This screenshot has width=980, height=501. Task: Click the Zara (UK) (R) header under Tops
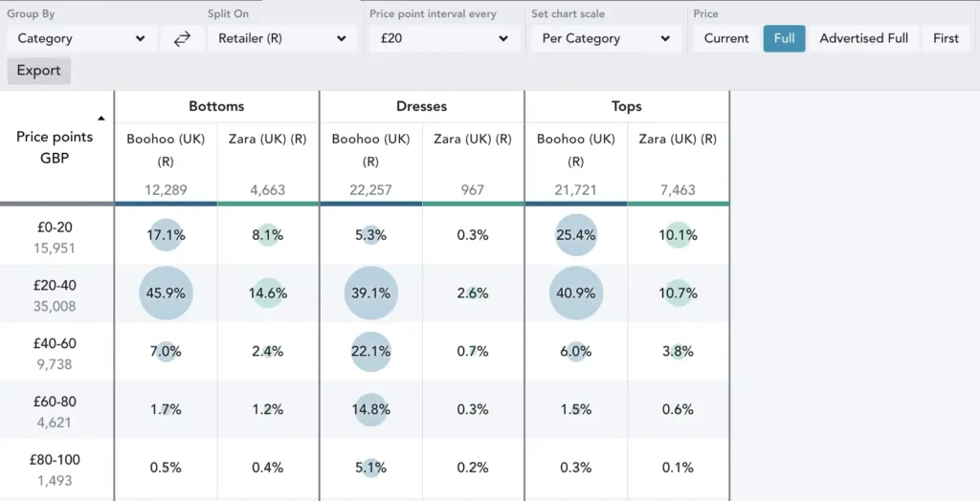click(x=678, y=139)
